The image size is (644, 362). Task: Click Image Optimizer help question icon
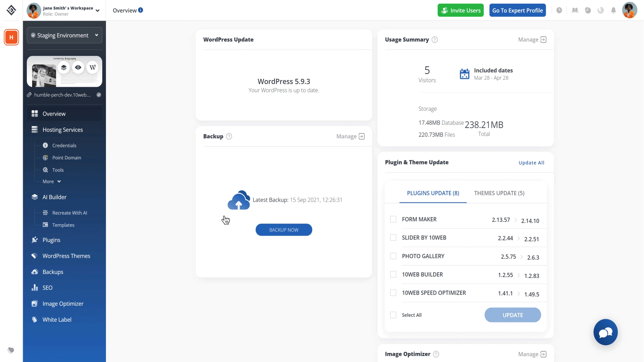point(436,354)
